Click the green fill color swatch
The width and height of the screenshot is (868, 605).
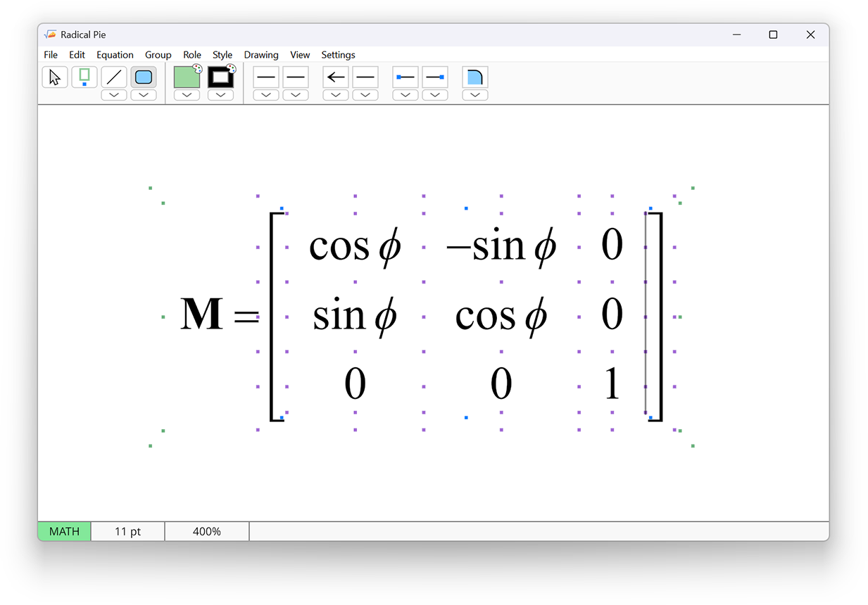click(186, 77)
